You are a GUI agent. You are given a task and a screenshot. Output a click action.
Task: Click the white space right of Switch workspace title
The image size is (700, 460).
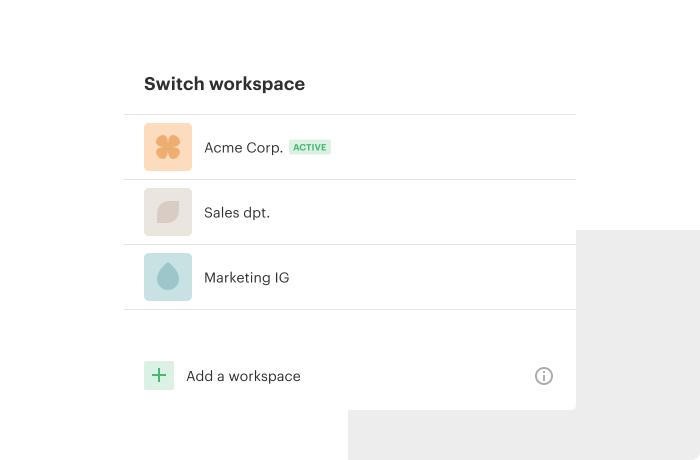click(440, 84)
